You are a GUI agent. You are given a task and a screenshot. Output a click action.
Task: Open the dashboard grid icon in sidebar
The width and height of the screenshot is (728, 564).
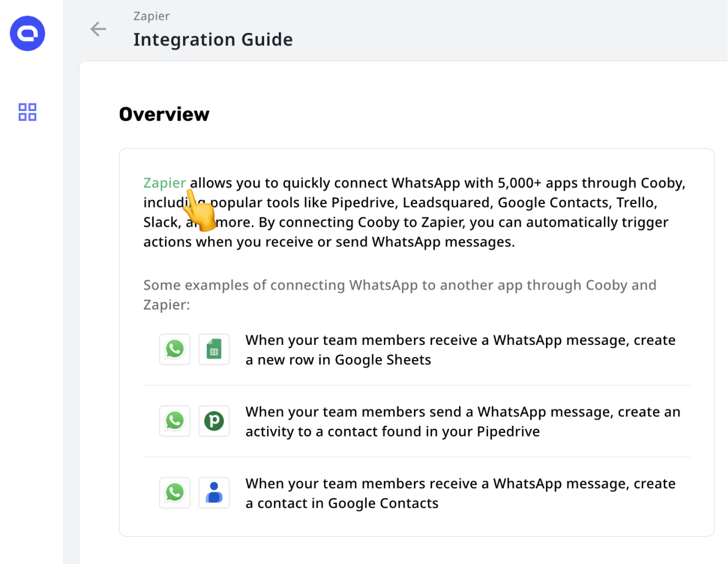[28, 112]
